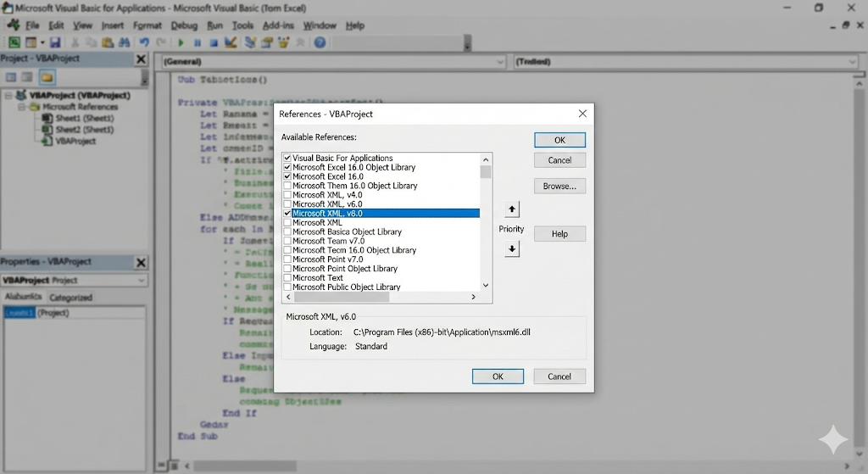Screen dimensions: 868x474
Task: Click the View Microsoft Excel toolbar icon
Action: pos(14,42)
